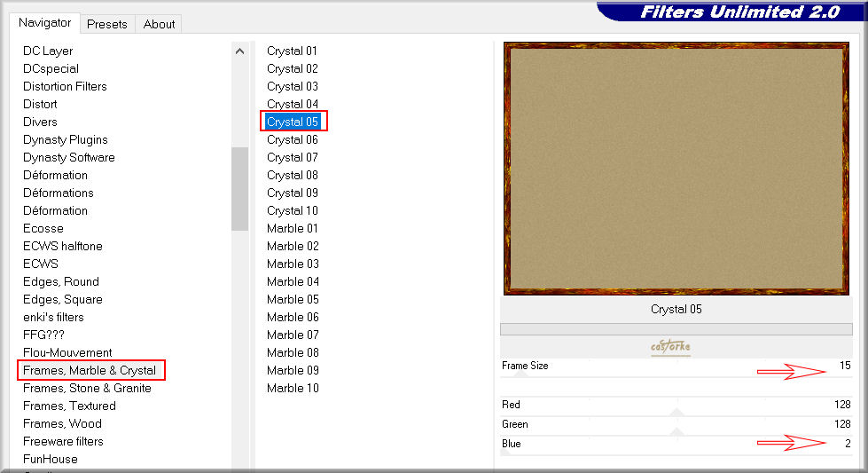Screen dimensions: 868x473
Task: Select ECWS category
Action: pyautogui.click(x=41, y=264)
